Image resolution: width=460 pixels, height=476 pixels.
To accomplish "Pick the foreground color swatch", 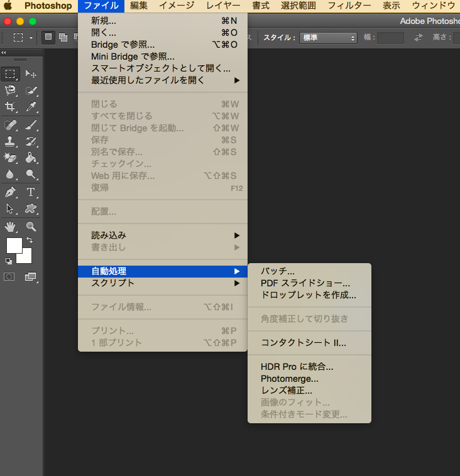I will tap(13, 244).
